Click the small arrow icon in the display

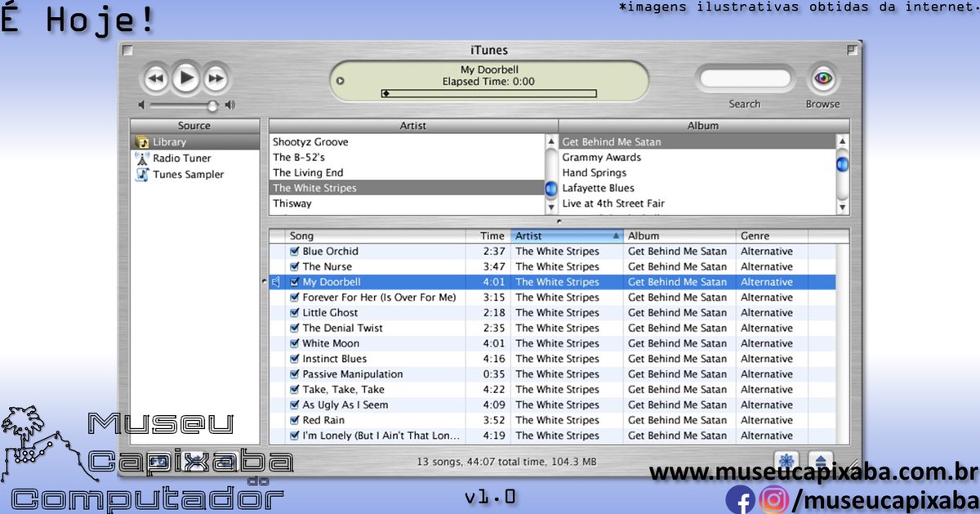point(341,81)
